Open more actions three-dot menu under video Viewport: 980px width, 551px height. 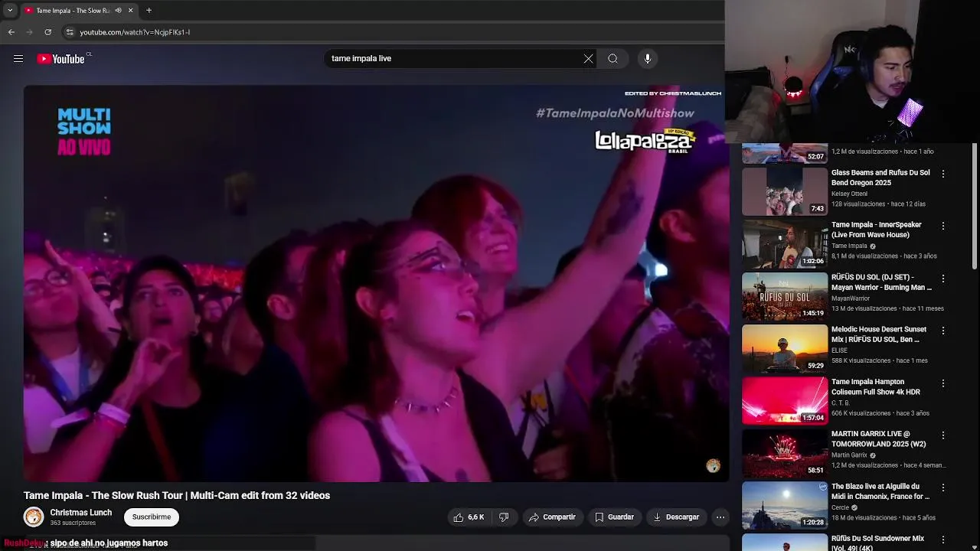[720, 517]
